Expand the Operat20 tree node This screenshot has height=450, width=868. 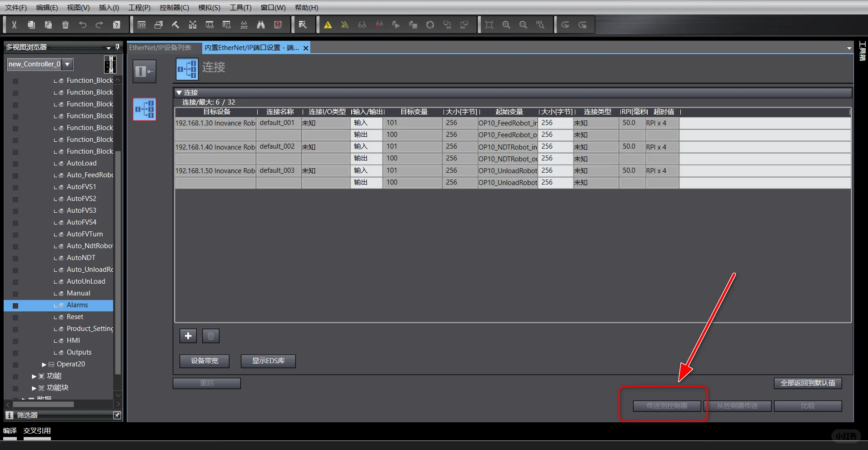click(44, 365)
